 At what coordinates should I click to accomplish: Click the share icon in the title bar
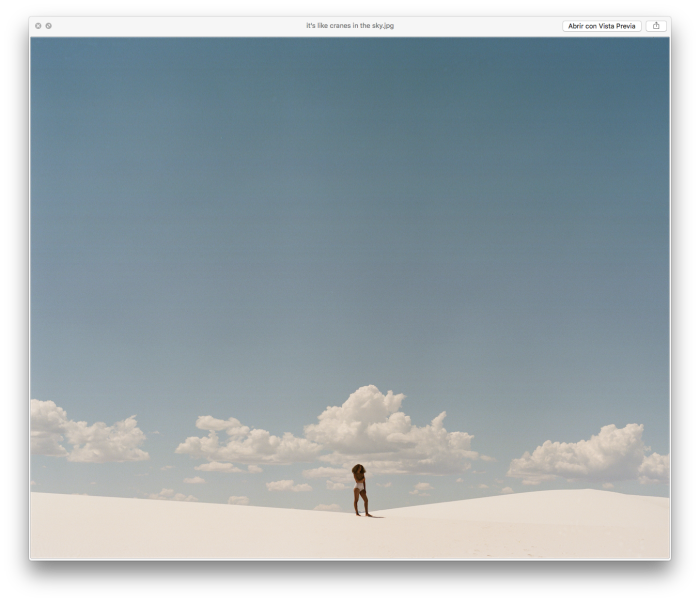[656, 26]
